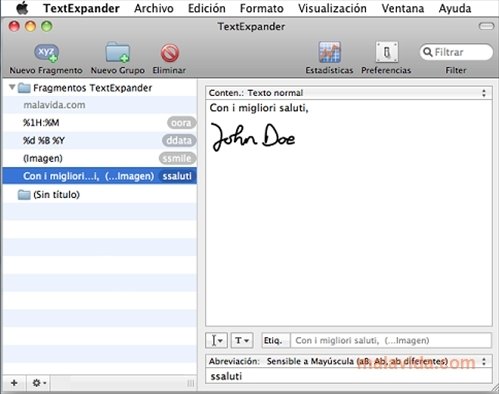
Task: Open Preferencias switch icon
Action: tap(386, 52)
